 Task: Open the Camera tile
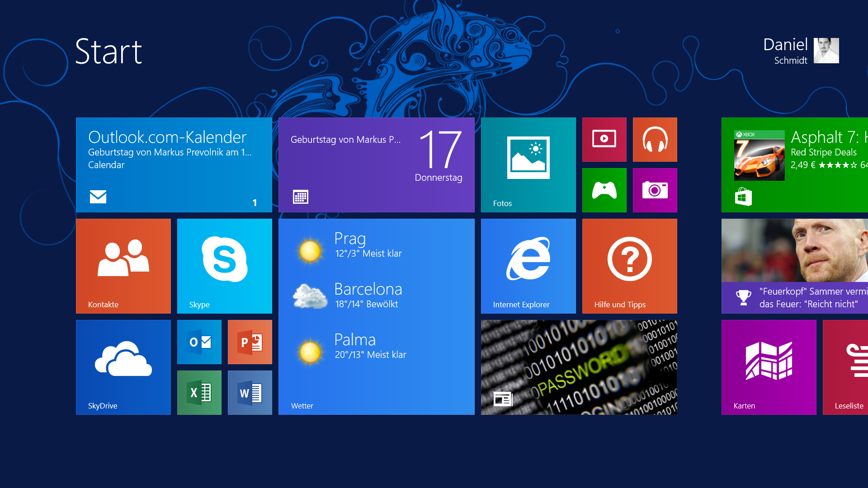[x=655, y=190]
